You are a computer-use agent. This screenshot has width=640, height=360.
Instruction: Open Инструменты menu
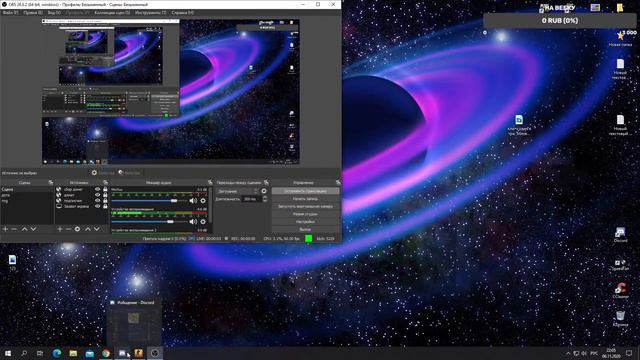pos(151,13)
